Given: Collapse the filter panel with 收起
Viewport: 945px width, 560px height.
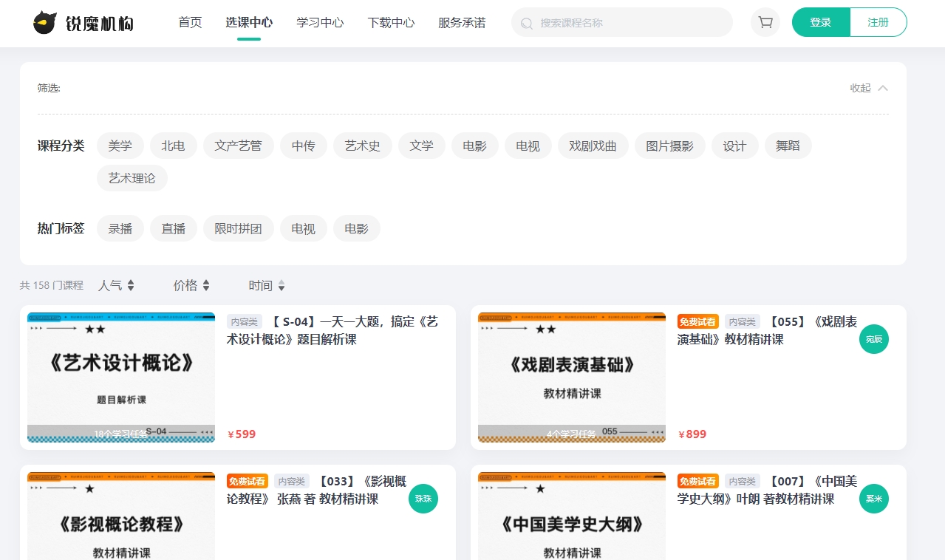Looking at the screenshot, I should (x=869, y=88).
